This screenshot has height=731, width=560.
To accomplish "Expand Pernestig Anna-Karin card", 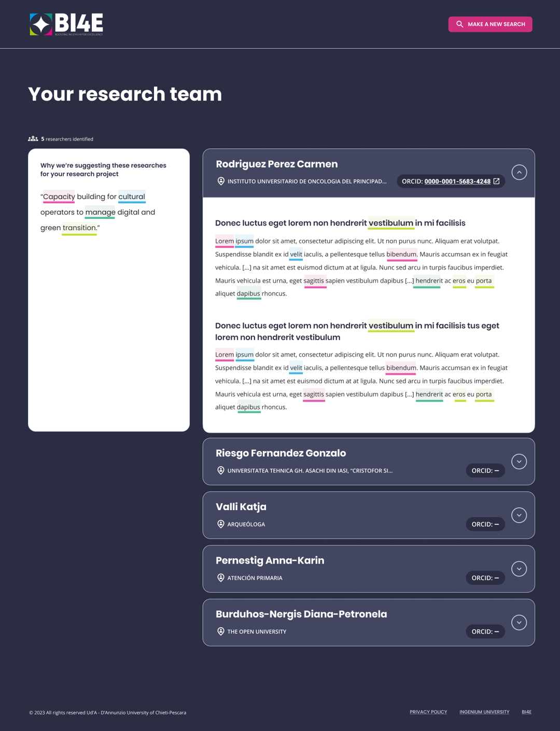I will 519,569.
